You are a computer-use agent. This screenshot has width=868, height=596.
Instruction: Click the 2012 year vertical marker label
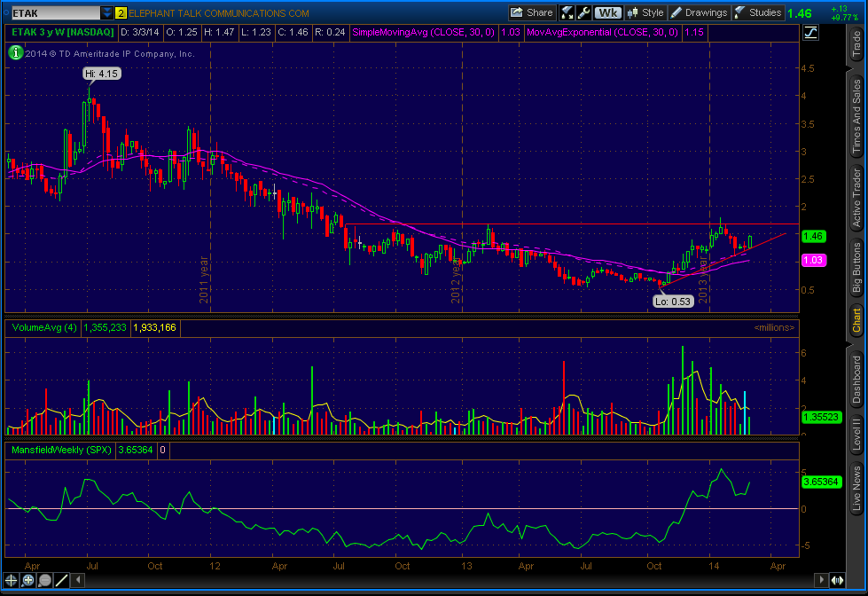click(x=456, y=279)
